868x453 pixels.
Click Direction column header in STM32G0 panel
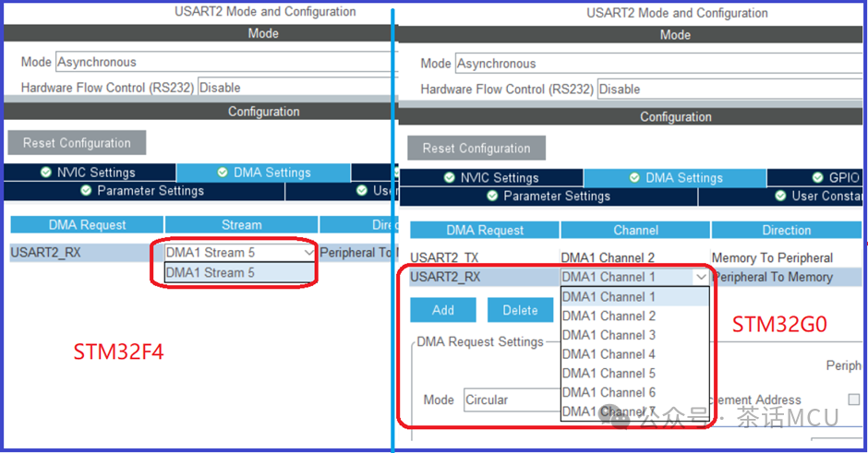[787, 230]
